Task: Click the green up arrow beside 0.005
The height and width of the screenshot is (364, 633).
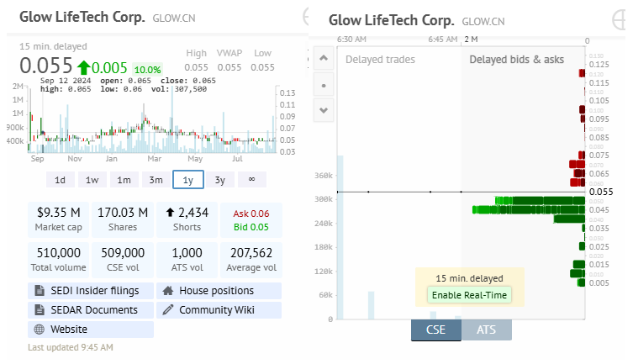Action: (83, 67)
